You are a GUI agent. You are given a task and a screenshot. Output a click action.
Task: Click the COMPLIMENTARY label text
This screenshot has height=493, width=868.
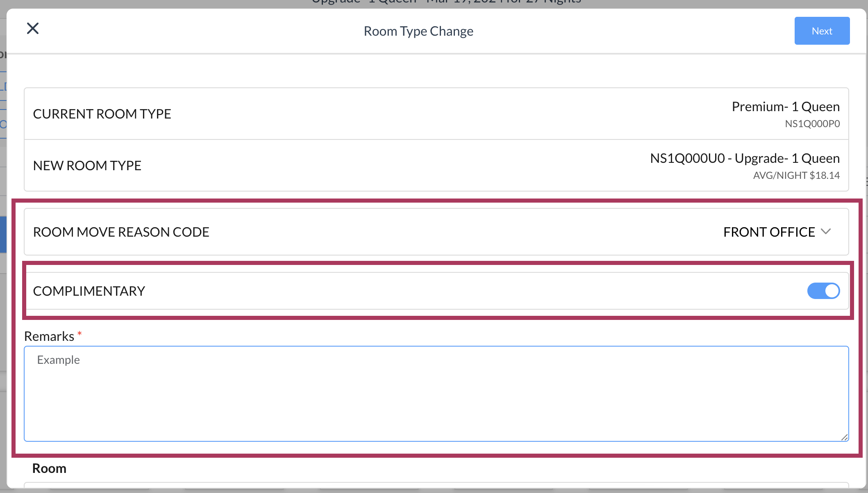(x=89, y=291)
